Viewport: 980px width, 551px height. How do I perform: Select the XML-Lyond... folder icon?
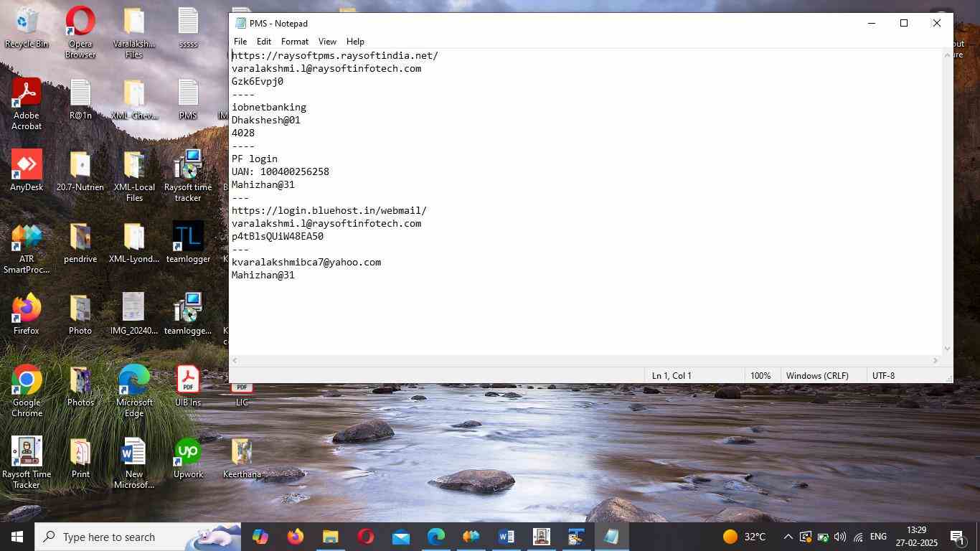click(x=134, y=243)
